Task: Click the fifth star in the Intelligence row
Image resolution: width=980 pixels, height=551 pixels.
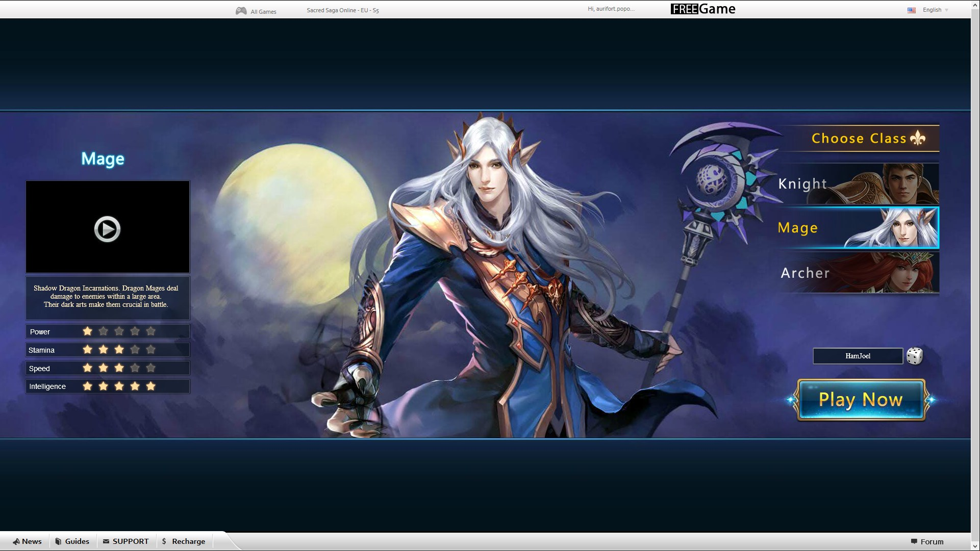Action: [x=151, y=386]
